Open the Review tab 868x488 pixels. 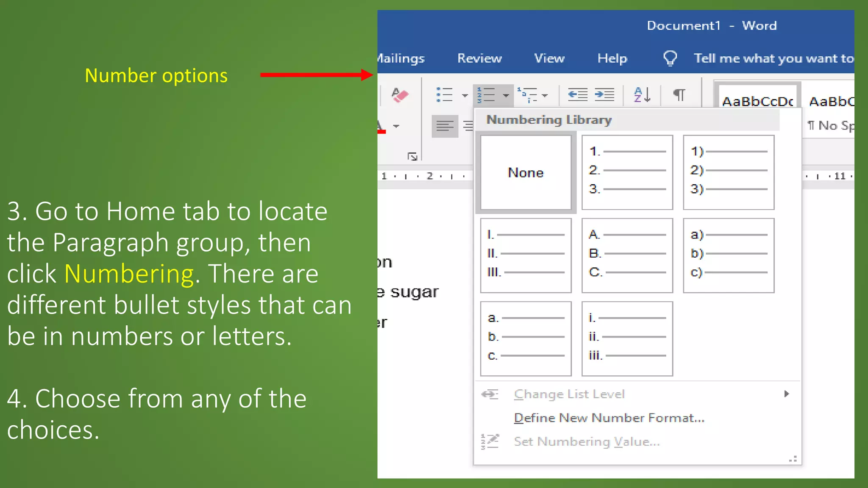tap(479, 58)
